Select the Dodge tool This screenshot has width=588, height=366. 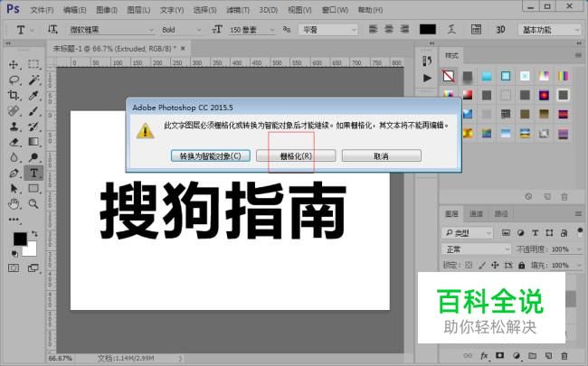33,157
